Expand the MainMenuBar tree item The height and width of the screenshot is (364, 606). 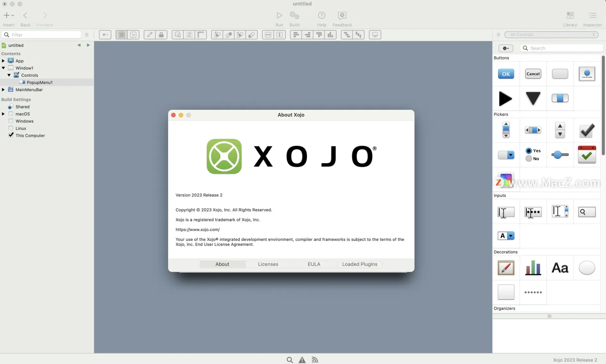tap(3, 89)
